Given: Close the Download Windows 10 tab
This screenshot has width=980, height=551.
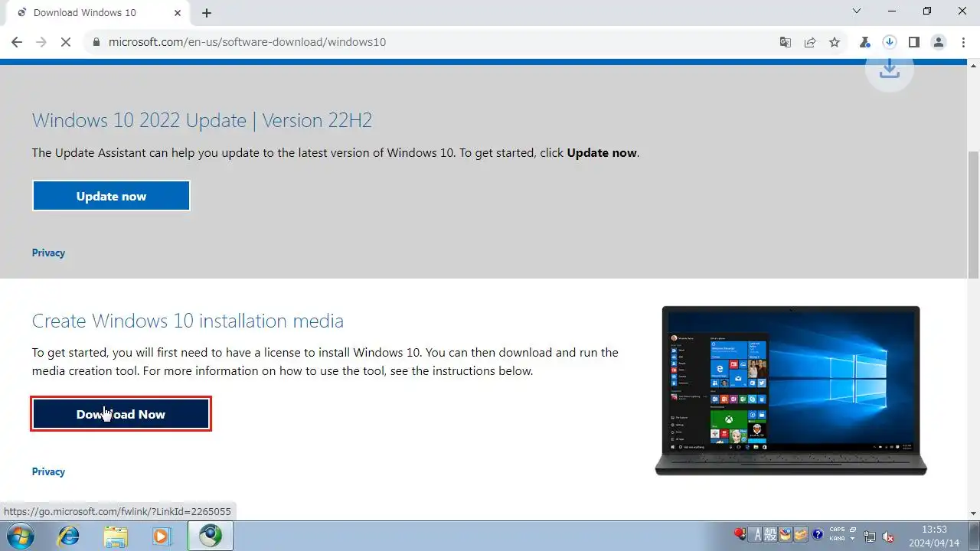Looking at the screenshot, I should click(178, 12).
